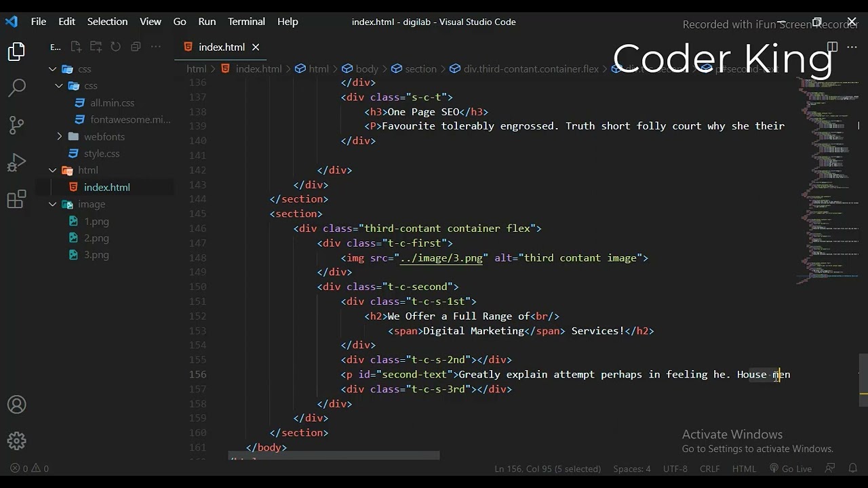
Task: Select the index.html editor tab
Action: pyautogui.click(x=221, y=47)
